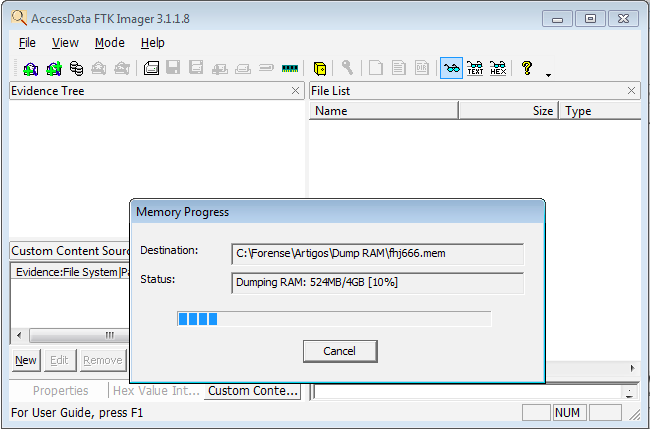Image resolution: width=650 pixels, height=429 pixels.
Task: Toggle view files as TEXT icon
Action: [475, 68]
